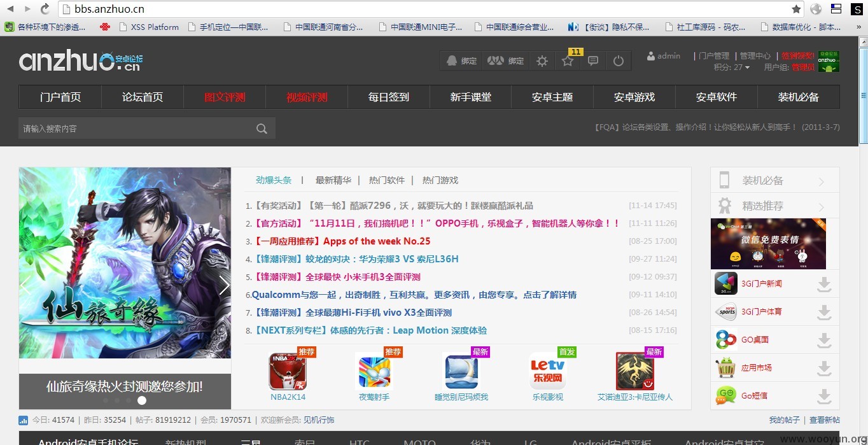Download Go短信 via arrow icon
This screenshot has height=445, width=868.
pyautogui.click(x=824, y=396)
